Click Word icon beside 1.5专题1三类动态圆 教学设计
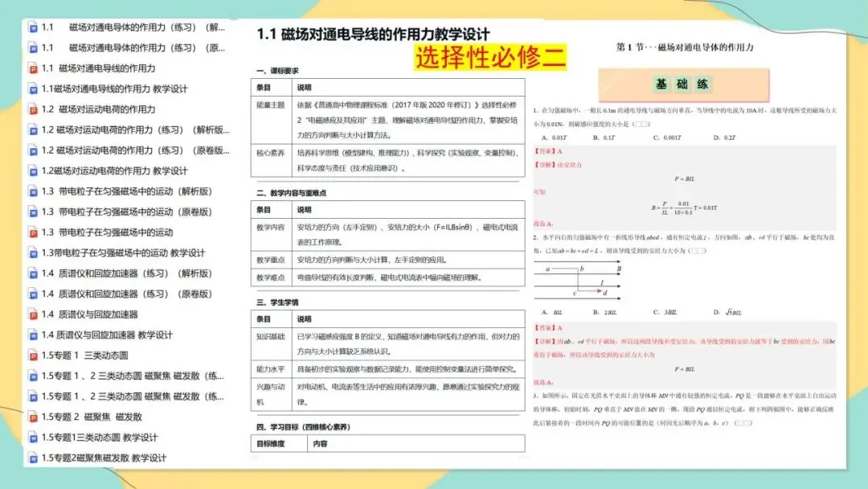 (33, 438)
